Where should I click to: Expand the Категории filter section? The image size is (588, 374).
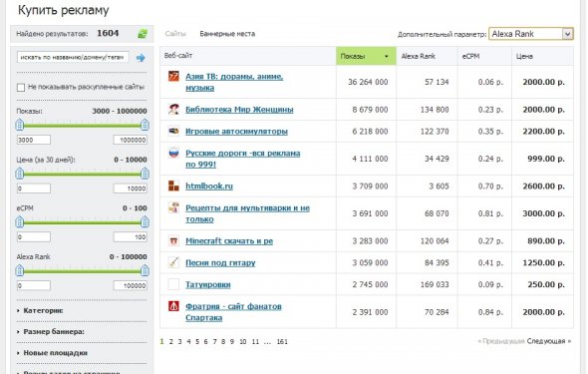click(x=43, y=310)
